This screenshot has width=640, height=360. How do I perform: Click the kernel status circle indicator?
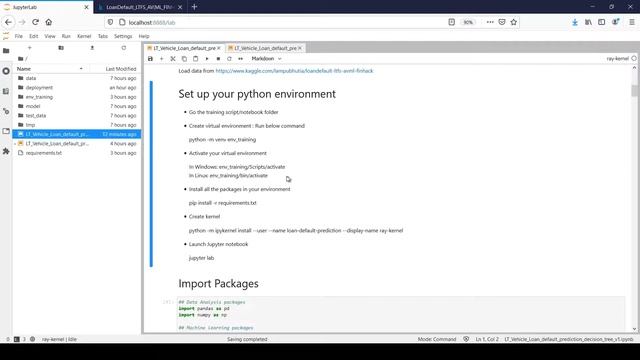[x=634, y=59]
